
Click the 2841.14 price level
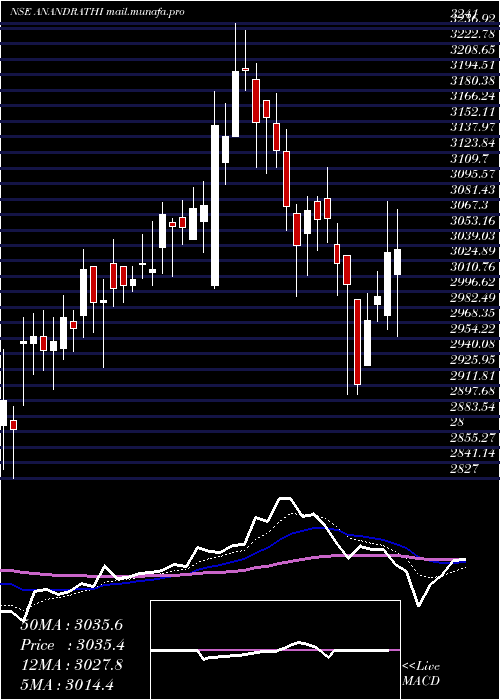pos(473,453)
